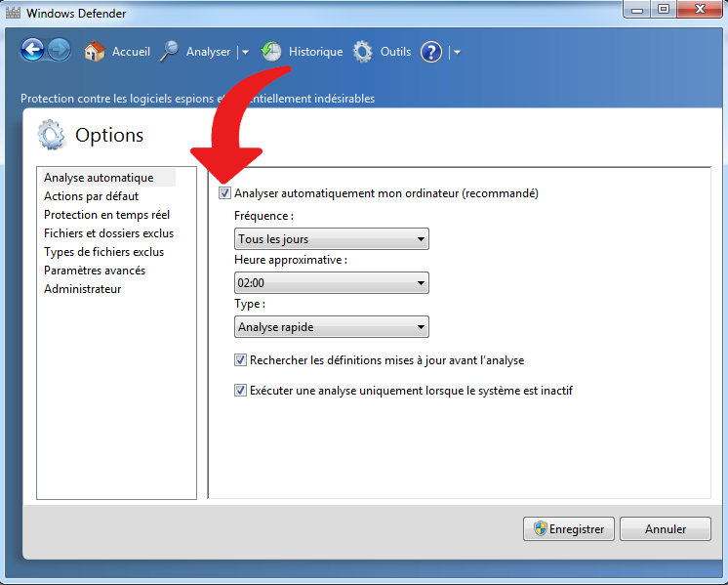
Task: Click the Analyser magnifying glass icon
Action: point(170,51)
